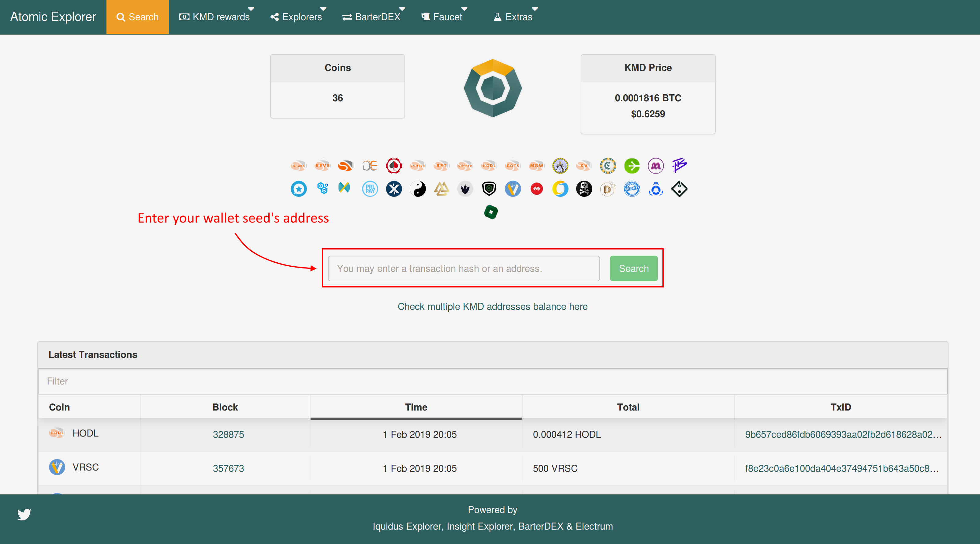This screenshot has height=544, width=980.
Task: Focus the Latest Transactions Filter field
Action: click(x=492, y=381)
